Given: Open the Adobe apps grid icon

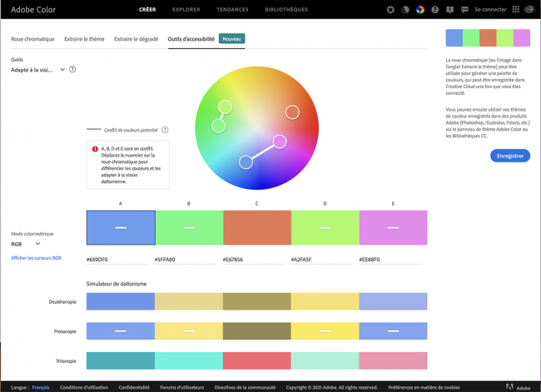Looking at the screenshot, I should point(515,9).
